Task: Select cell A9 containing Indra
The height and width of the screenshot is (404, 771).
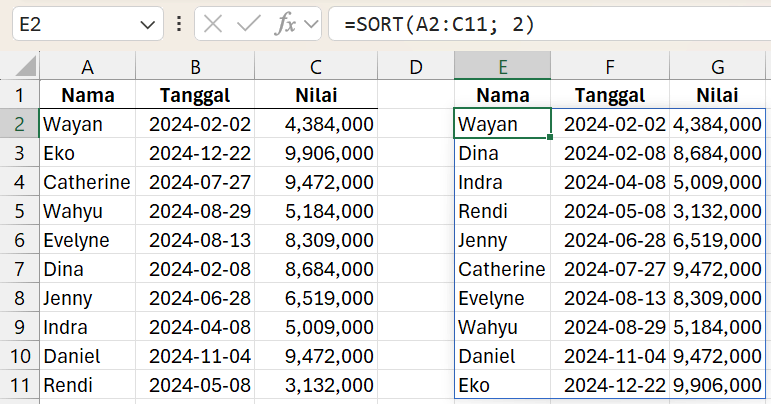Action: pos(88,327)
